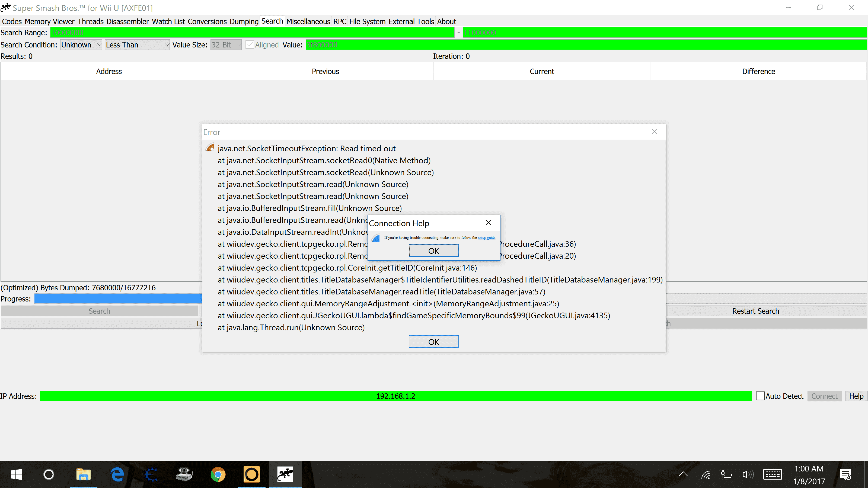868x488 pixels.
Task: Click the Restart Search button
Action: [766, 311]
